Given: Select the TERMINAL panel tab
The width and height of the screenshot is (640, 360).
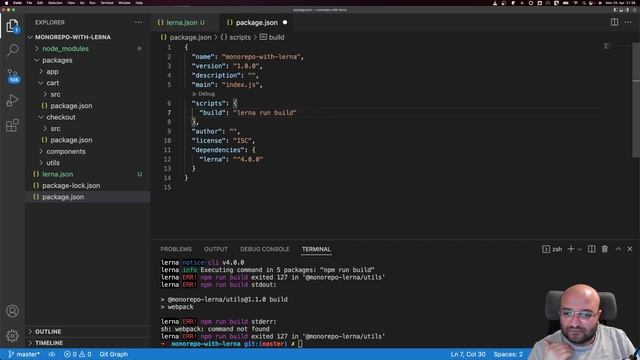Looking at the screenshot, I should point(316,249).
